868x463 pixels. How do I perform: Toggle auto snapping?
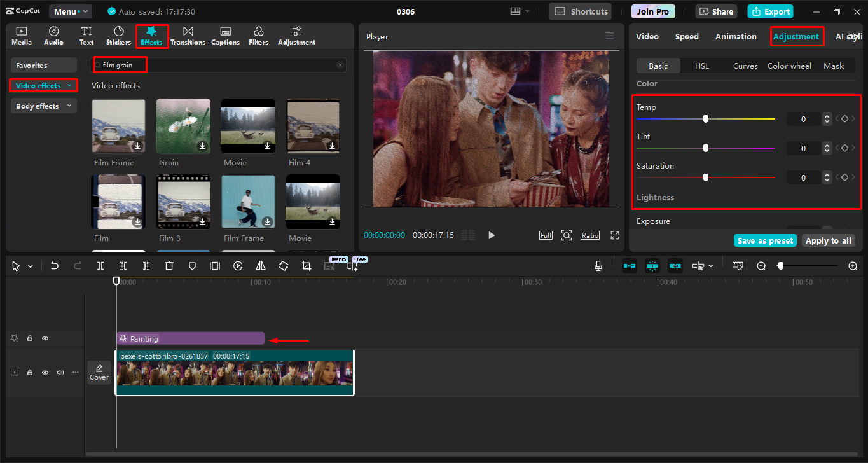(652, 266)
